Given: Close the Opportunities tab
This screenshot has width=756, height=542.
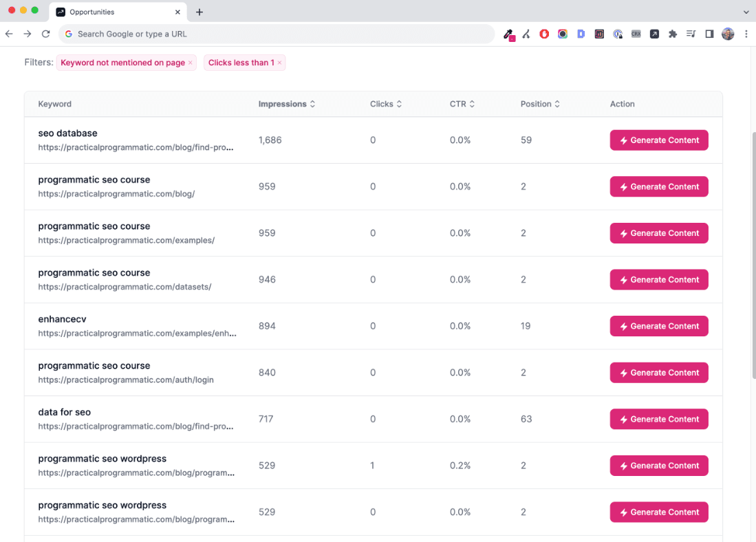Looking at the screenshot, I should tap(177, 12).
